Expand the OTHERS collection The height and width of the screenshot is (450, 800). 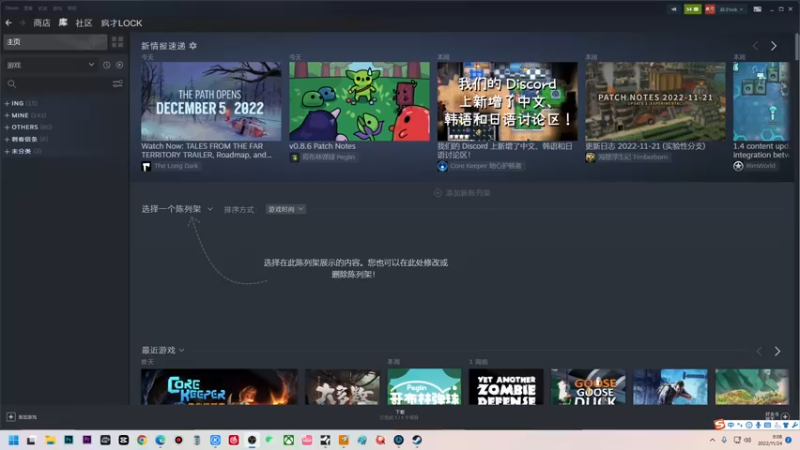(7, 127)
